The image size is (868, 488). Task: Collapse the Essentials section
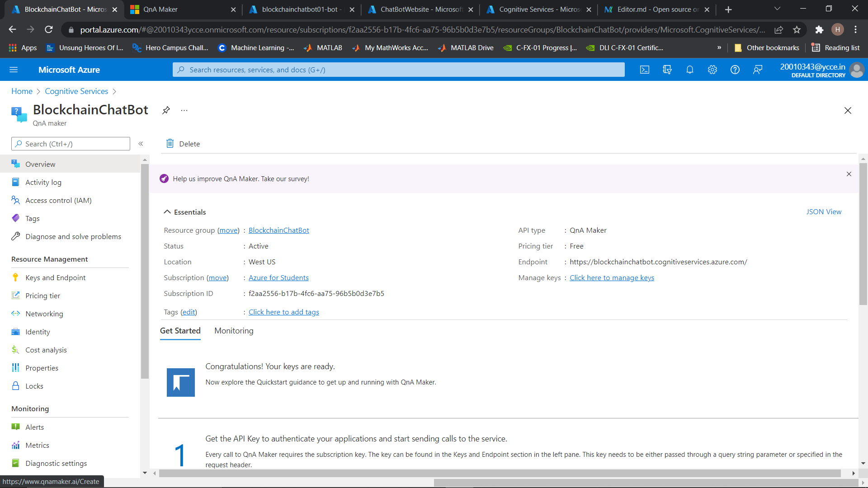point(167,212)
